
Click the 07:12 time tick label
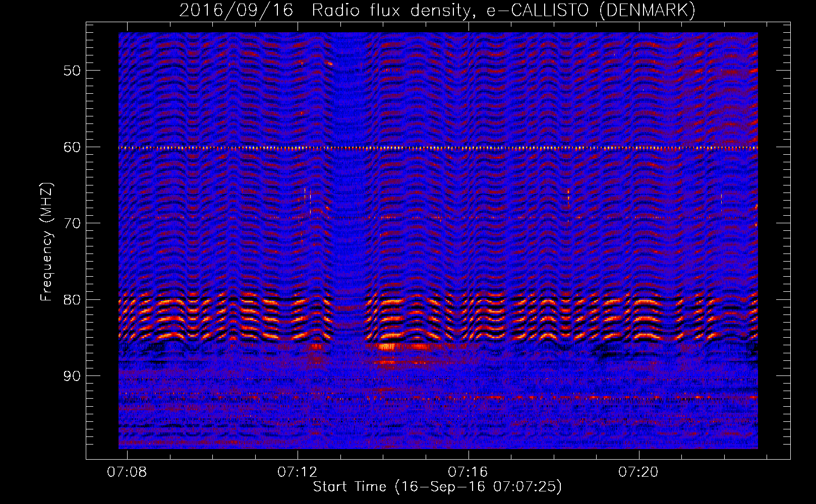(298, 472)
